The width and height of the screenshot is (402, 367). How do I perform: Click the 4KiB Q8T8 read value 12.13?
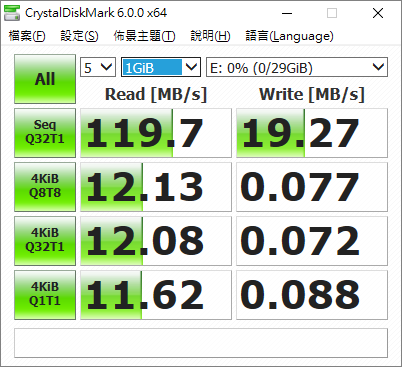click(156, 187)
